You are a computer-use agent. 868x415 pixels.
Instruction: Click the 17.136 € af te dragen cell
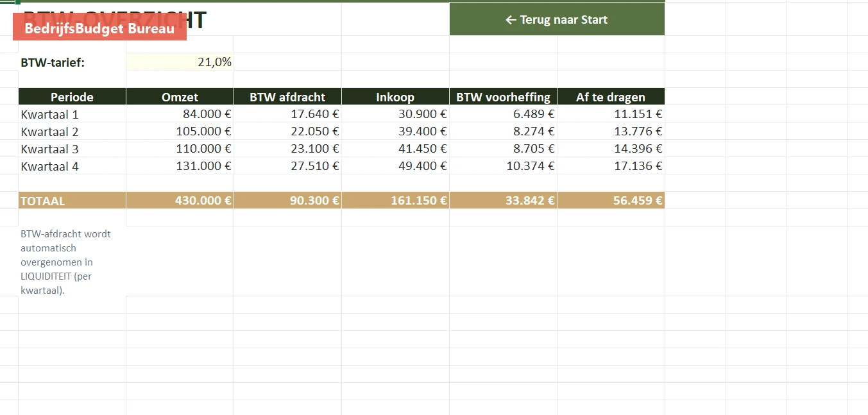[611, 166]
